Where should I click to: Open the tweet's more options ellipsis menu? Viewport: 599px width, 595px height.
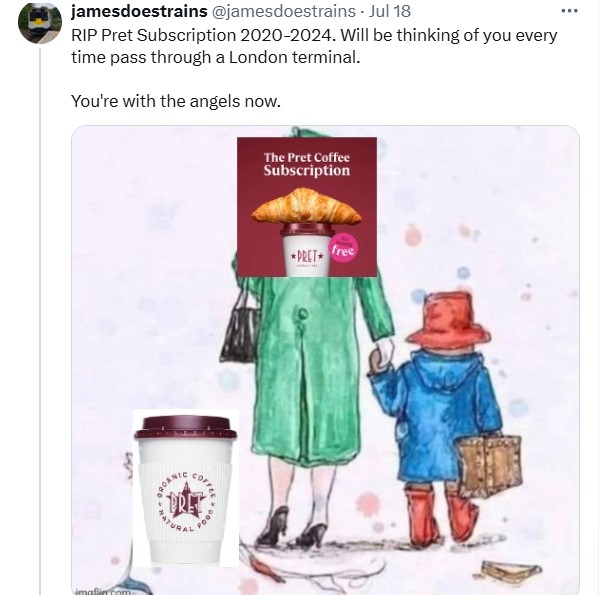[569, 11]
